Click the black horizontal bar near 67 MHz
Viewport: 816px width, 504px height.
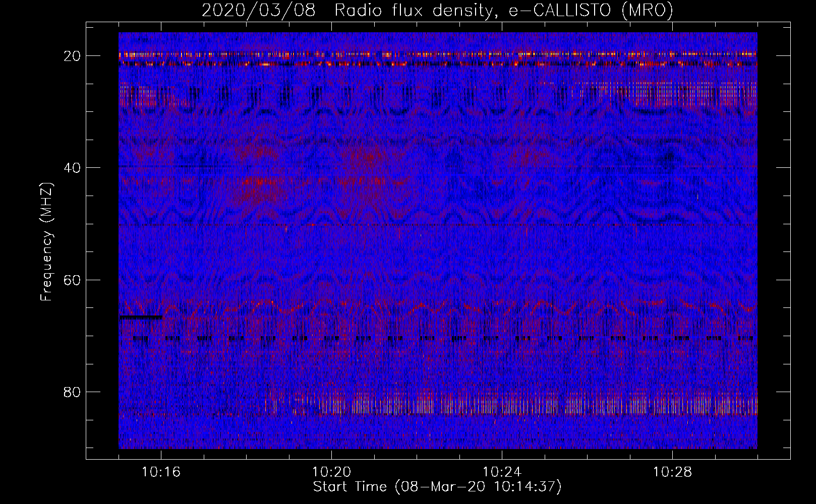click(141, 318)
